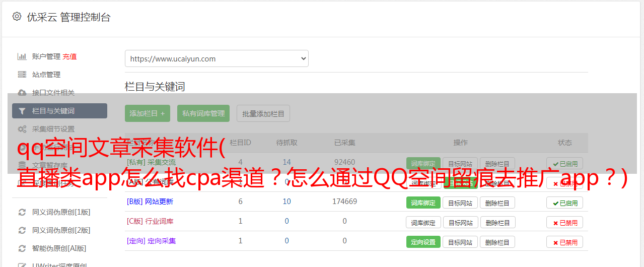Open the 栏目与关键词 sidebar menu item
The image size is (644, 267).
(59, 111)
